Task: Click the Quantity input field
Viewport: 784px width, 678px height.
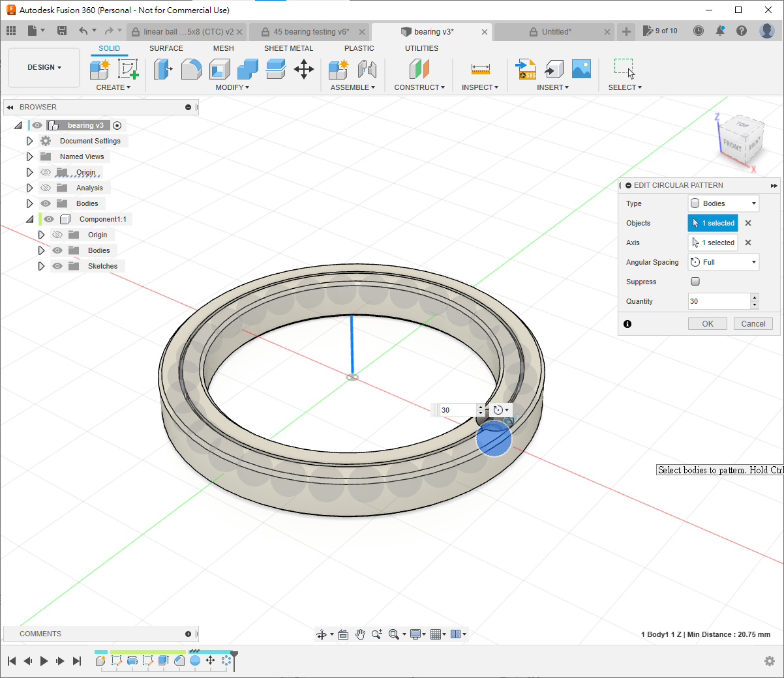Action: coord(719,301)
